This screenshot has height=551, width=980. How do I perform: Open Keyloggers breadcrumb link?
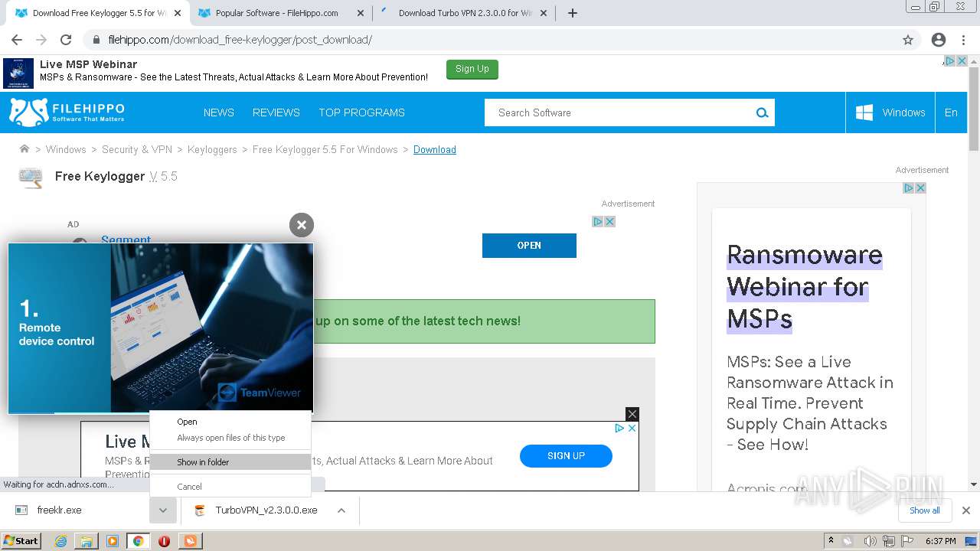pyautogui.click(x=212, y=149)
